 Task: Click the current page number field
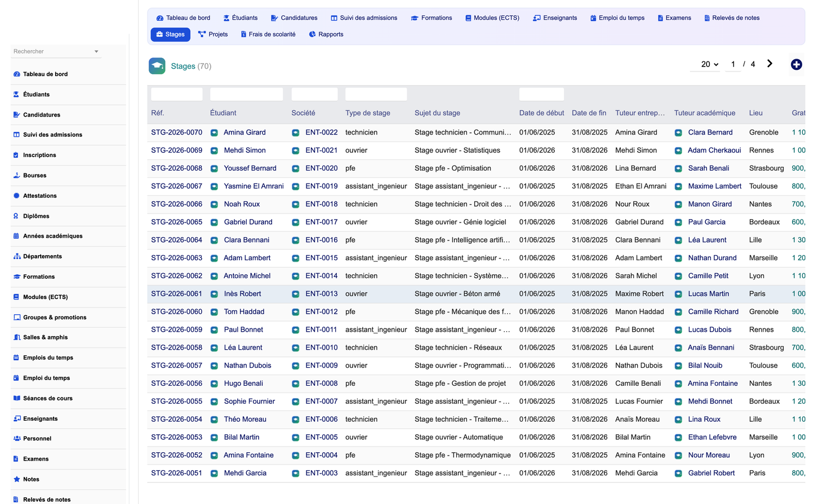[x=733, y=64]
